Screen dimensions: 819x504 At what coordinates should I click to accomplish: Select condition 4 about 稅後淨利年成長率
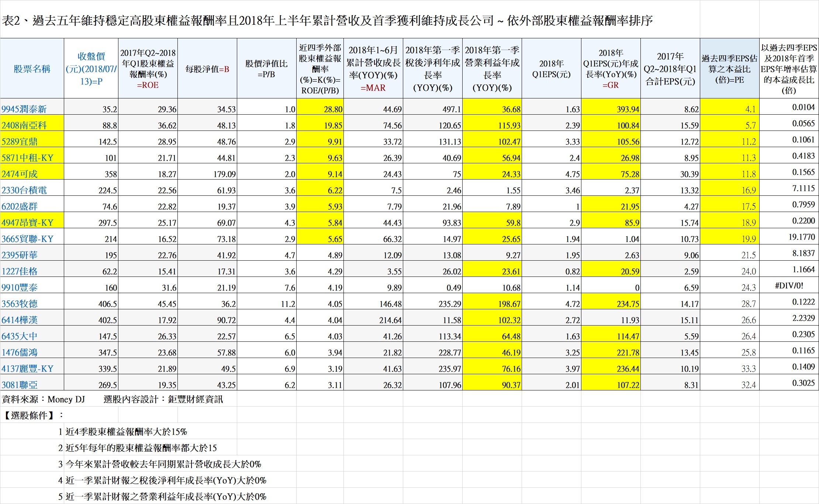pos(166,480)
